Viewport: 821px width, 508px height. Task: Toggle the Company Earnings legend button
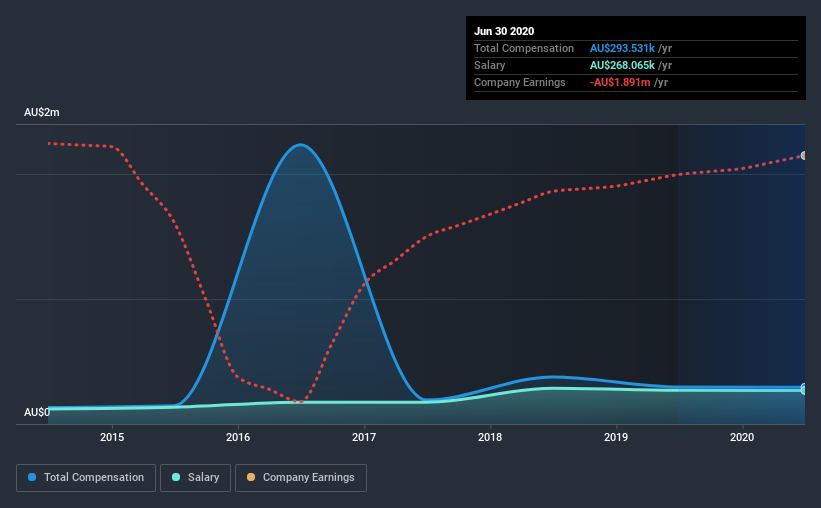tap(301, 478)
